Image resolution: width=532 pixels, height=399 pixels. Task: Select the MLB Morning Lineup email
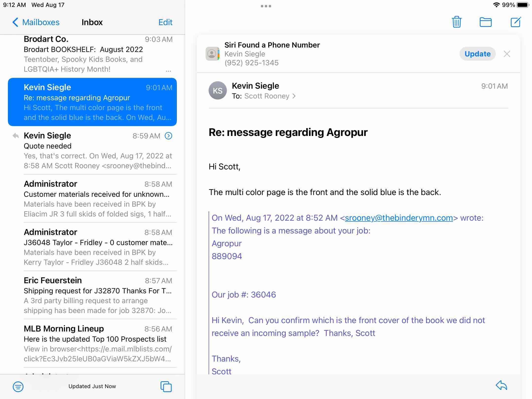pyautogui.click(x=98, y=343)
